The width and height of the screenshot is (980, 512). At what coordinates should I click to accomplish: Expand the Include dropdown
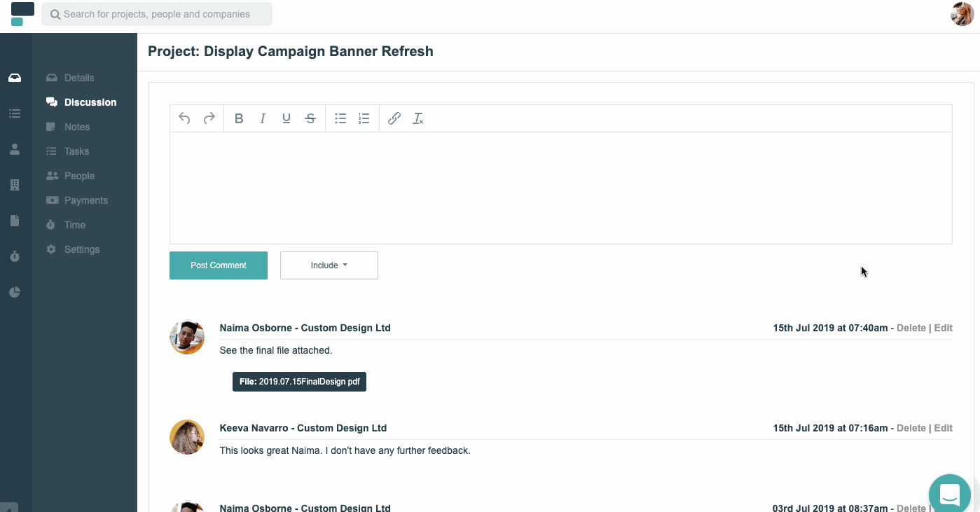click(x=329, y=265)
